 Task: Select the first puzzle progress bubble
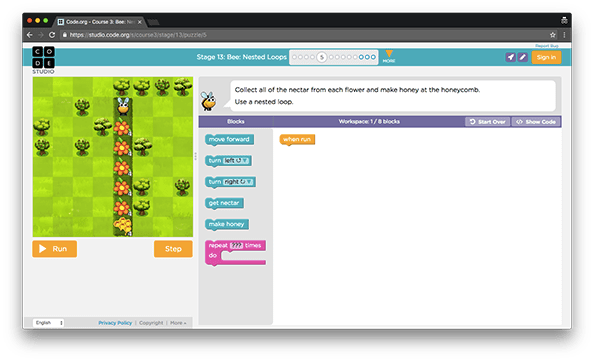pyautogui.click(x=295, y=57)
